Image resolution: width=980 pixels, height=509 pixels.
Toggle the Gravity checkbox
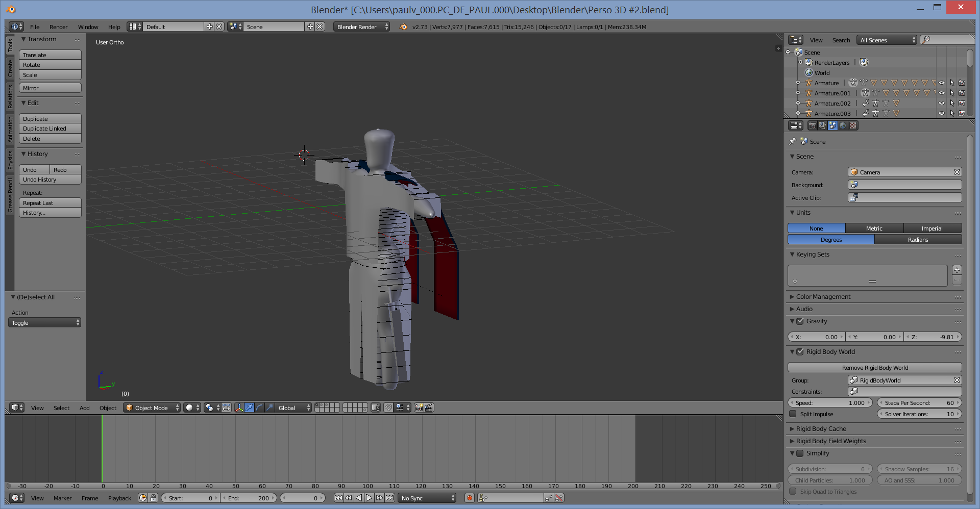(x=800, y=321)
